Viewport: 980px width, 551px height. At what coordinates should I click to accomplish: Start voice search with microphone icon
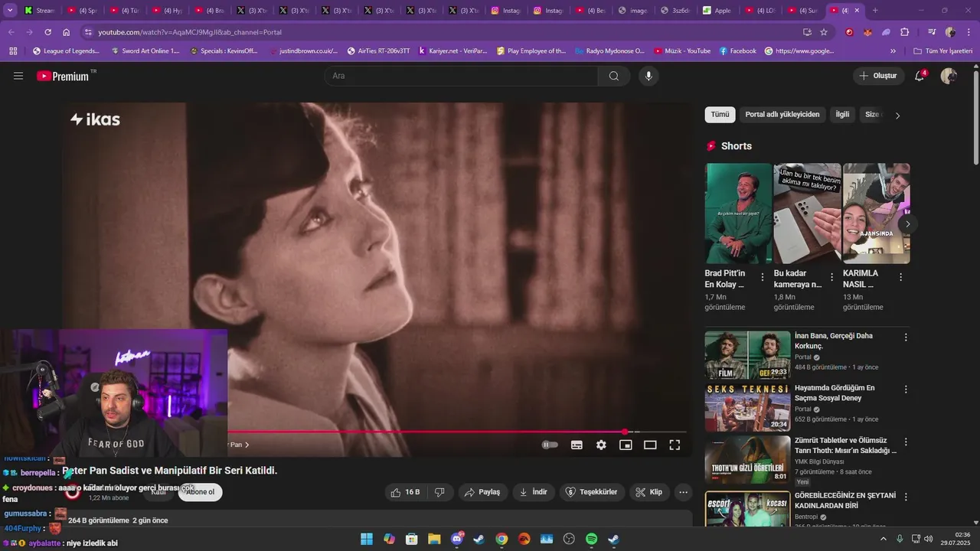[648, 76]
